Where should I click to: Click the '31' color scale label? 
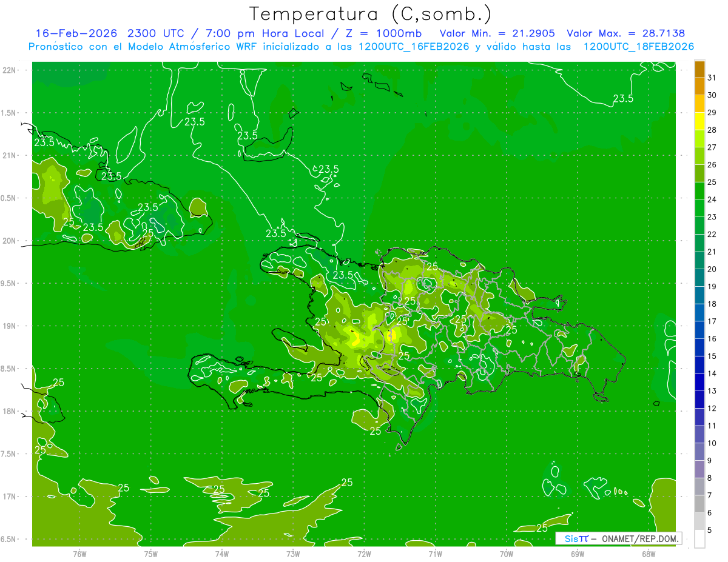[712, 77]
